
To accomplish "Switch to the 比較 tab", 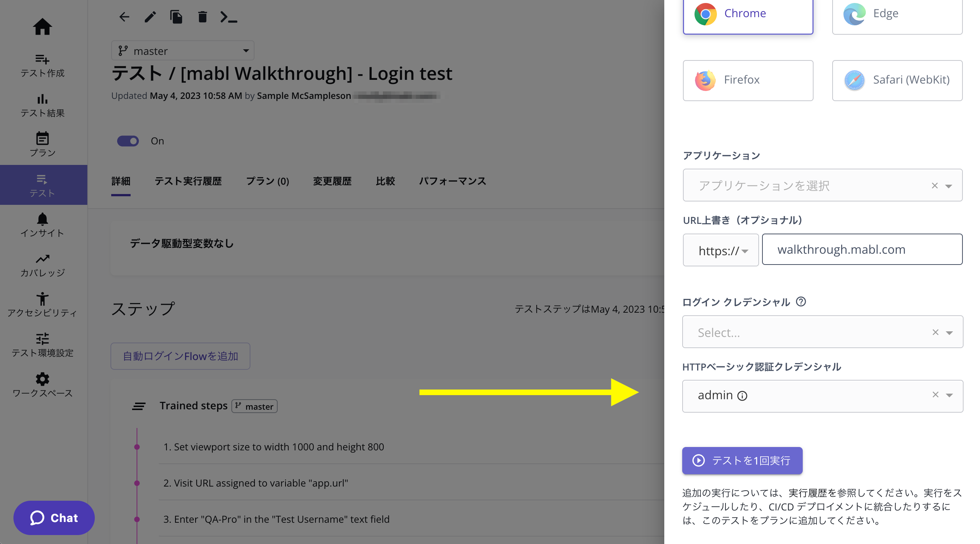I will (386, 181).
